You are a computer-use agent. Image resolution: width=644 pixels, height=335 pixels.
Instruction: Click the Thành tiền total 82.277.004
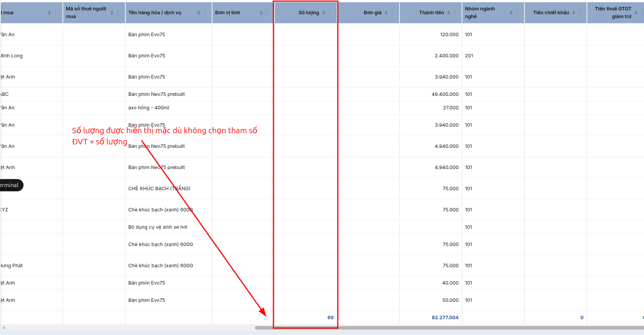pyautogui.click(x=445, y=318)
